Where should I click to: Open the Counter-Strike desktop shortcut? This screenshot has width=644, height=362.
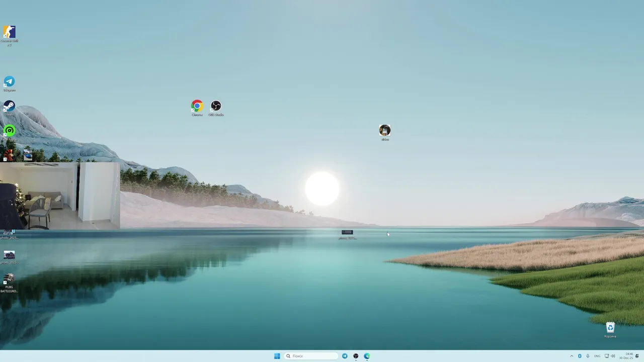coord(9,35)
